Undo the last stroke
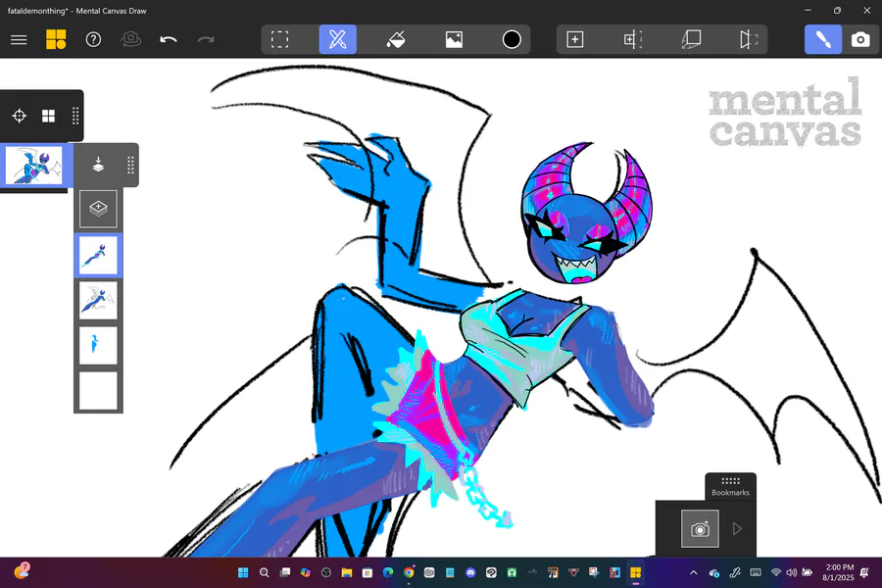Viewport: 882px width, 588px height. click(169, 39)
